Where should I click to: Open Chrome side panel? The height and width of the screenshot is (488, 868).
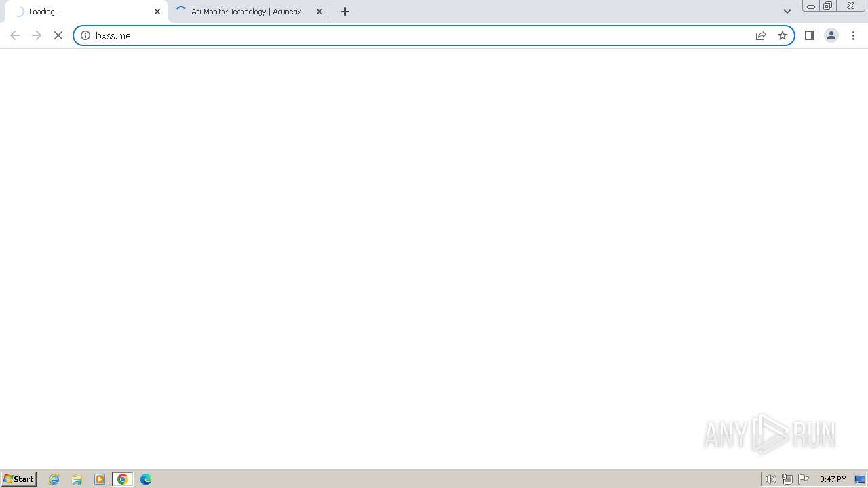click(810, 35)
